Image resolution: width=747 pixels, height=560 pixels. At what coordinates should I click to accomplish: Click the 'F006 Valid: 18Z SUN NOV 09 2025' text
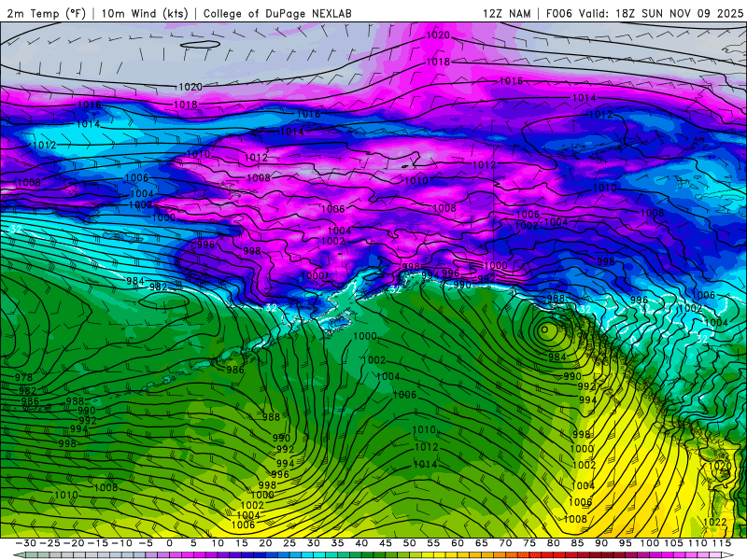[x=644, y=13]
